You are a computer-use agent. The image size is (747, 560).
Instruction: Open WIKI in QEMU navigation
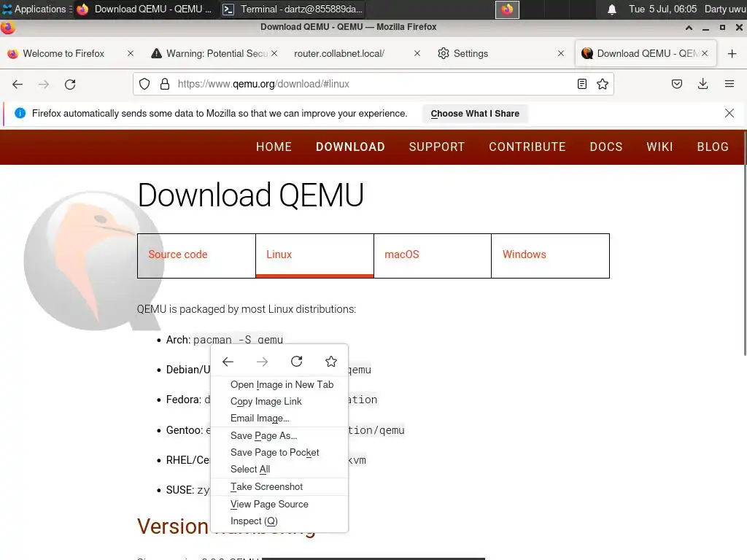point(659,147)
